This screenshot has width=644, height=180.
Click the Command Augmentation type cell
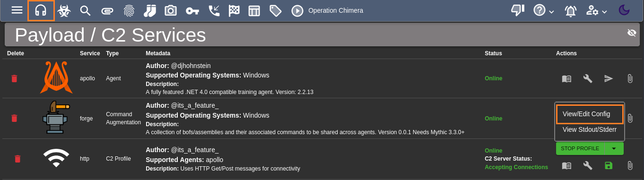tap(123, 118)
